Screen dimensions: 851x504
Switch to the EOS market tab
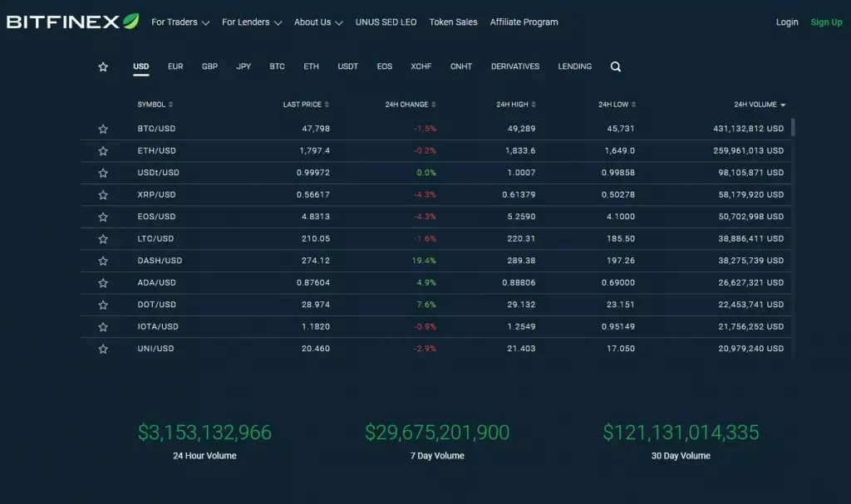click(384, 66)
